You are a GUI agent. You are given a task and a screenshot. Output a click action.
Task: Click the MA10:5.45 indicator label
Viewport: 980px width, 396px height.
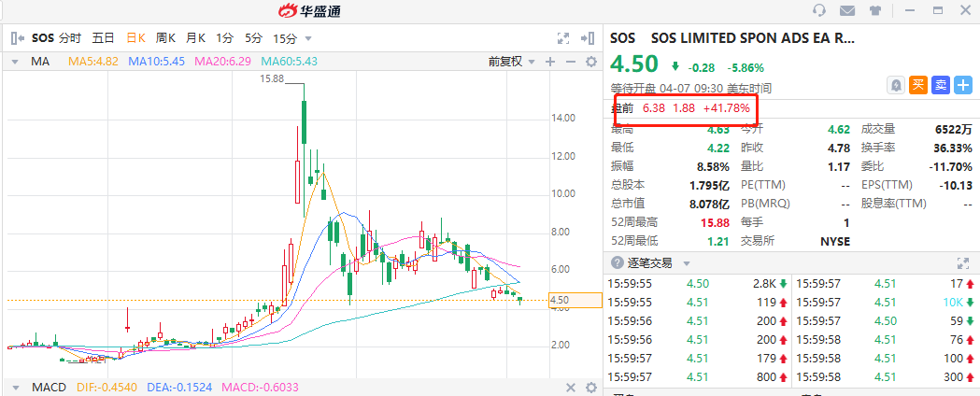(x=156, y=62)
